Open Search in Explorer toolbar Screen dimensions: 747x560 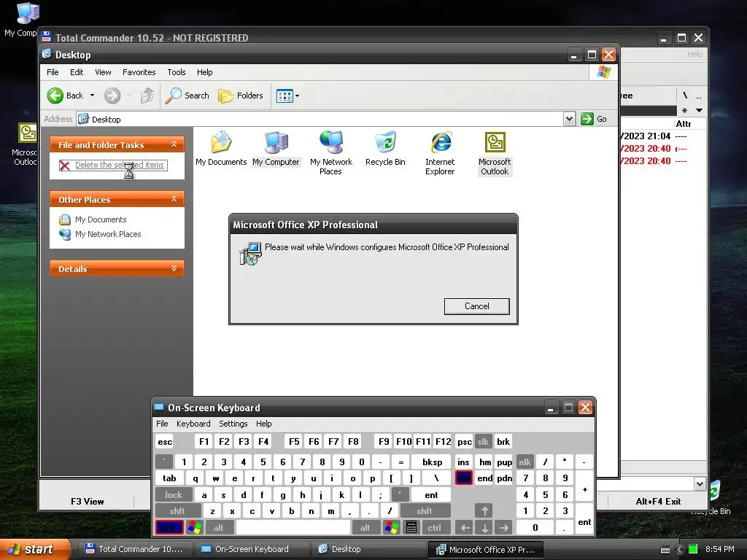coord(187,96)
